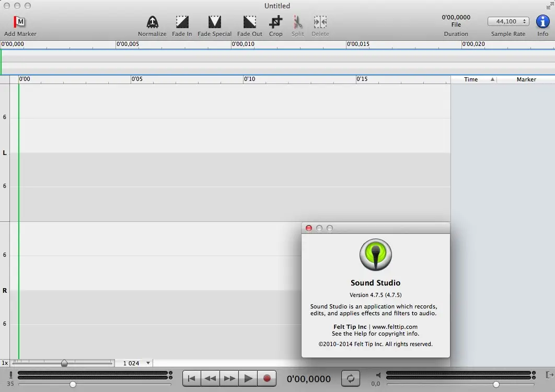Start recording with the red Record button
Viewport: 555px width, 392px height.
267,378
